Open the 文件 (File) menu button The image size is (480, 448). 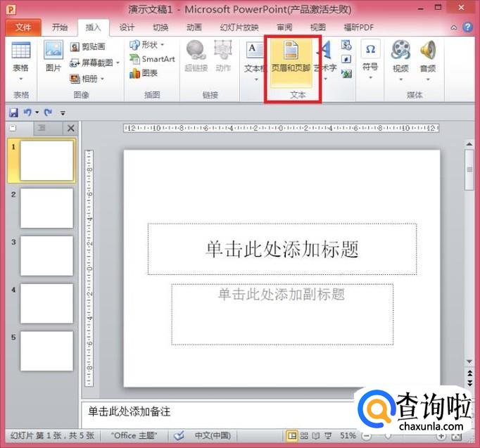point(23,27)
